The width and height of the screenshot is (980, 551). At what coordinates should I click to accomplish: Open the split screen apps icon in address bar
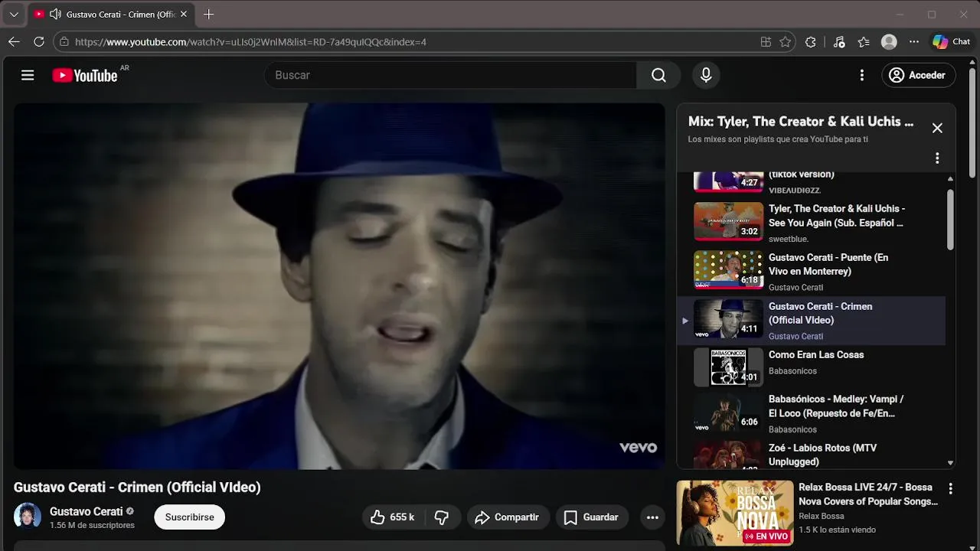click(x=766, y=42)
